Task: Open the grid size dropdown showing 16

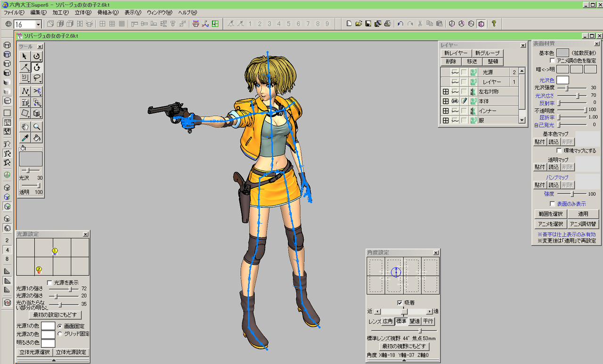Action: (38, 24)
